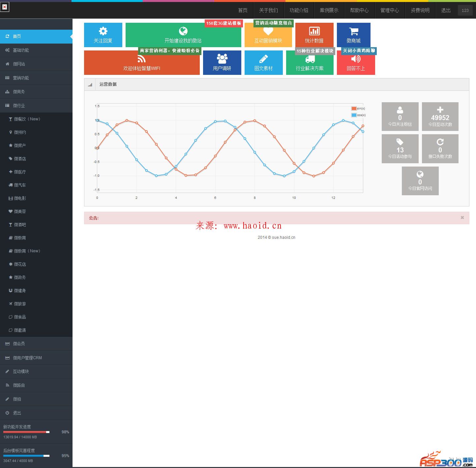The width and height of the screenshot is (476, 468).
Task: Open 资费说明 in the top navigation
Action: tap(420, 10)
